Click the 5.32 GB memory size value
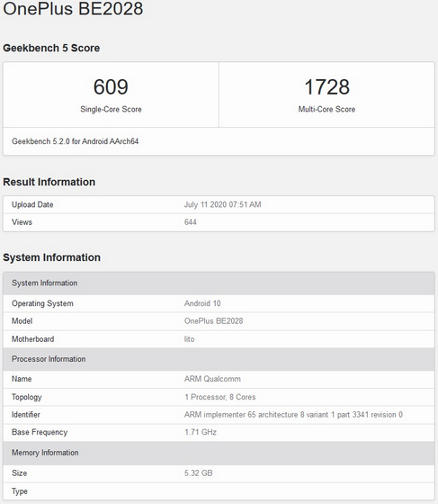The width and height of the screenshot is (438, 504). click(199, 473)
